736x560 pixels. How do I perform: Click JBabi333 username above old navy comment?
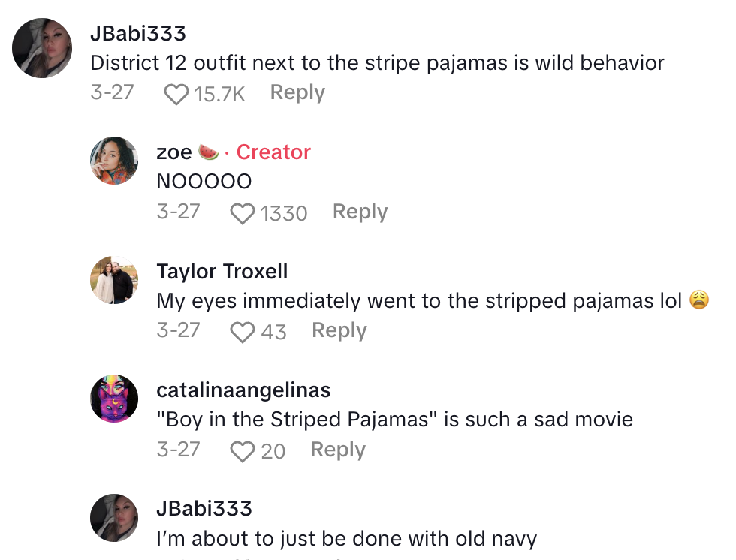204,508
